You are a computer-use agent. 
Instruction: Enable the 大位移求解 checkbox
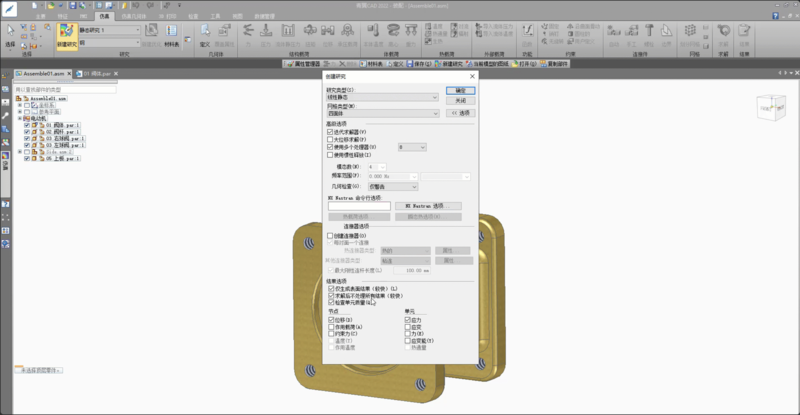click(331, 139)
